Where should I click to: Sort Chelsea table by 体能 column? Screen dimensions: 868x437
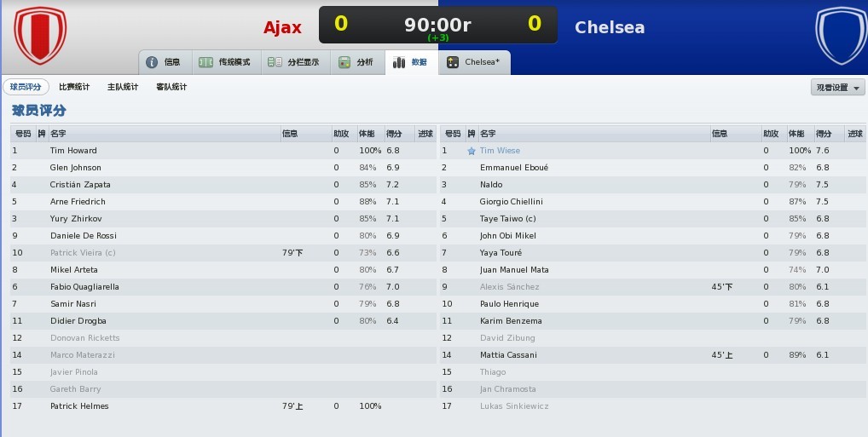tap(801, 134)
